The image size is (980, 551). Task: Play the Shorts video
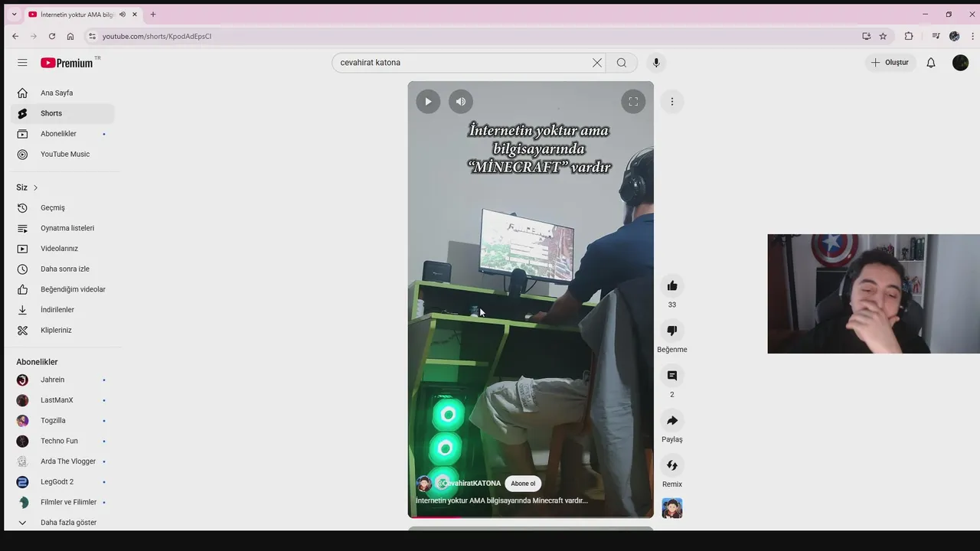tap(428, 101)
